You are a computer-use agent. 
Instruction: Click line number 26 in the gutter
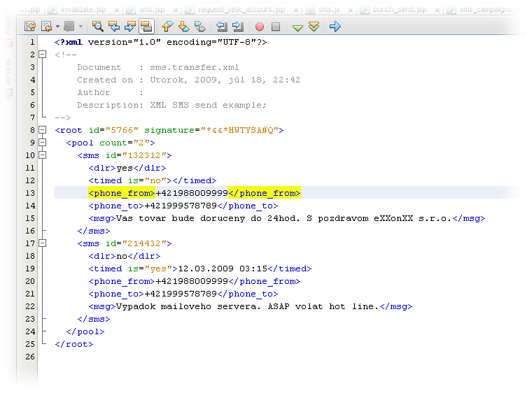tap(30, 357)
